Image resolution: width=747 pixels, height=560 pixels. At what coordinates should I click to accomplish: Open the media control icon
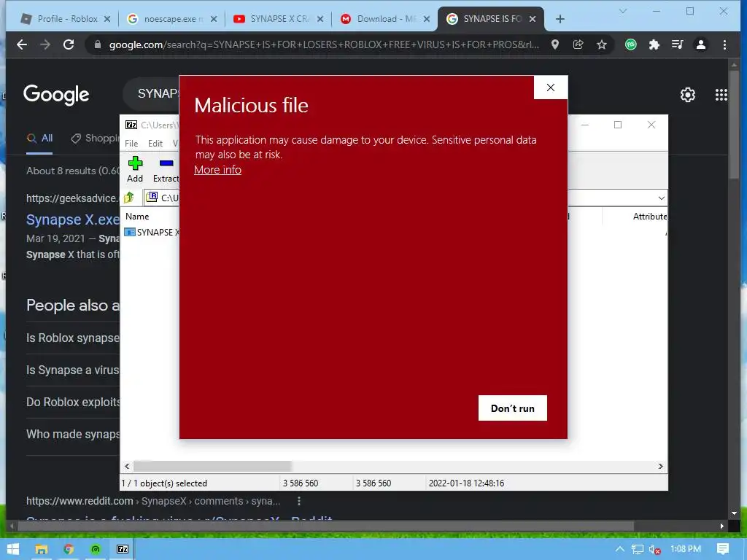(678, 44)
